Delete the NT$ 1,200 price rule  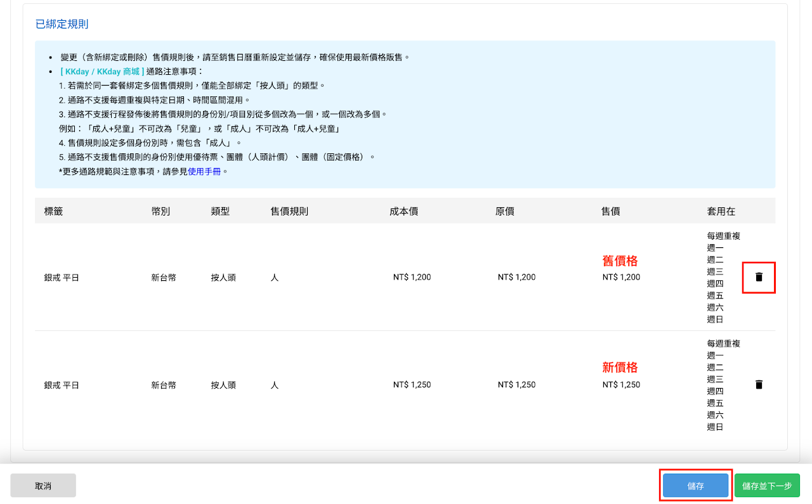pyautogui.click(x=759, y=277)
